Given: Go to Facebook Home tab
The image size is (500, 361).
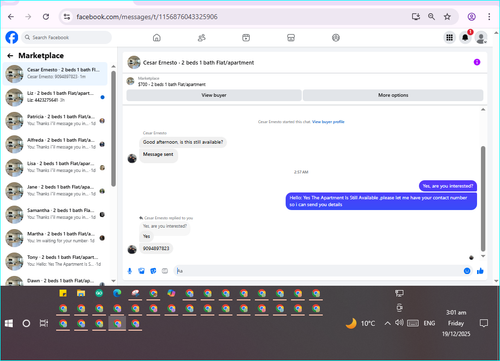Looking at the screenshot, I should 157,38.
